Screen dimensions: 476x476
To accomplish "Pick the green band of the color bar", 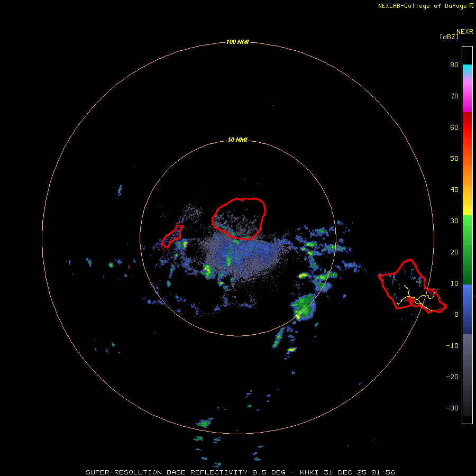I will coord(467,250).
